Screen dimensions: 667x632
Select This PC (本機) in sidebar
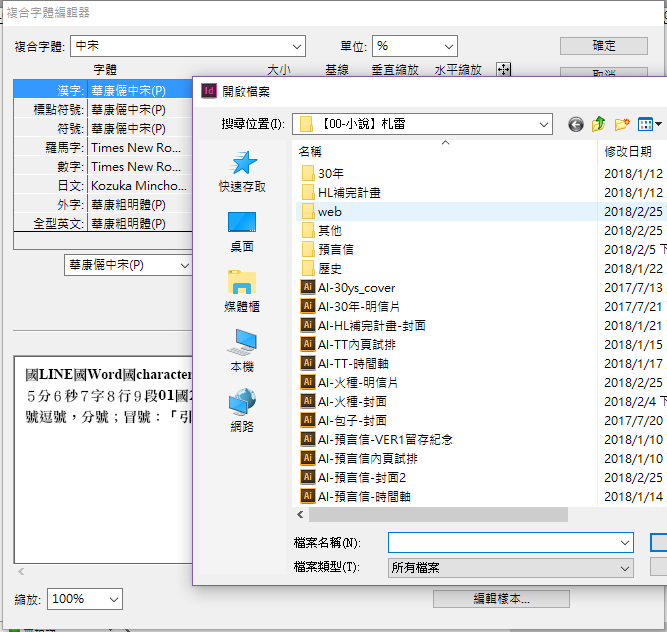[242, 351]
